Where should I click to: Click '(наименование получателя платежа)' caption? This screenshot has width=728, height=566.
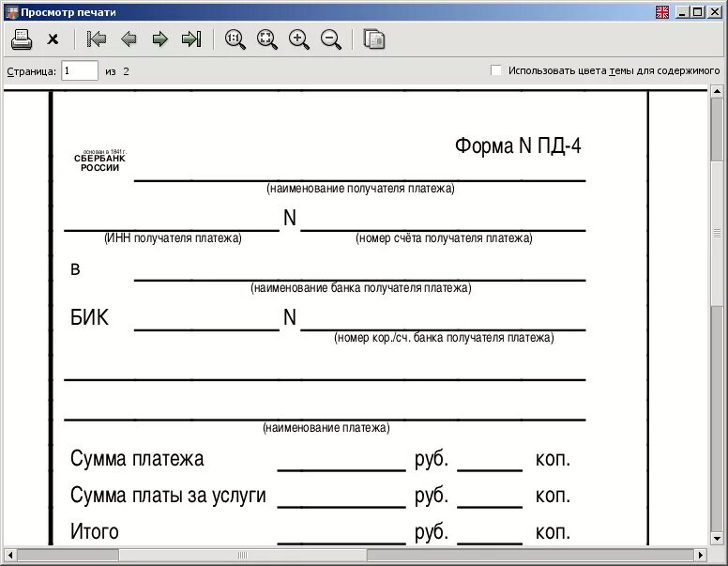(360, 189)
